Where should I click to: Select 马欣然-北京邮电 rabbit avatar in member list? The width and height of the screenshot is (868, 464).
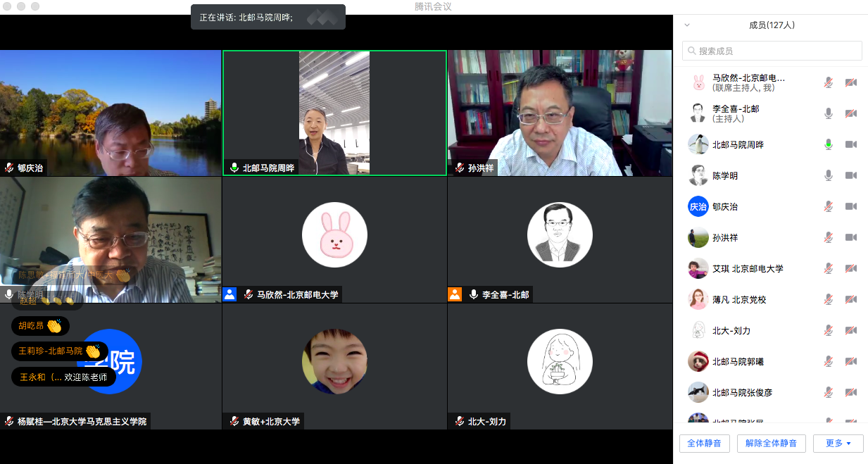[698, 82]
